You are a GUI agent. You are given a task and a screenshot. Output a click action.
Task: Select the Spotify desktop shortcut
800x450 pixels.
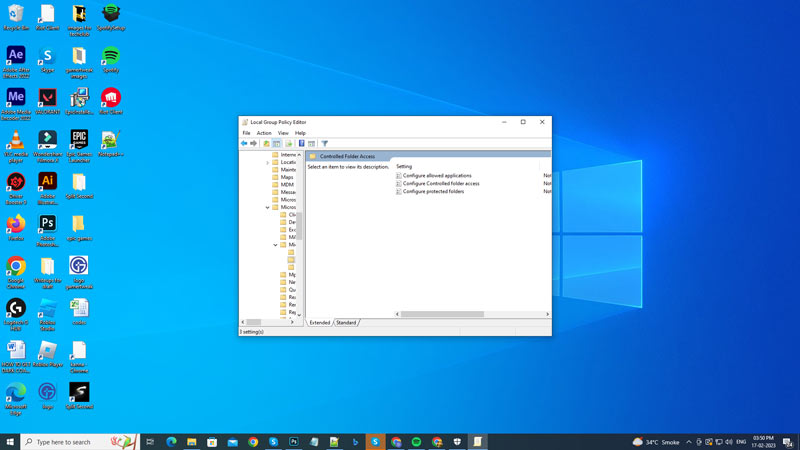[x=111, y=60]
